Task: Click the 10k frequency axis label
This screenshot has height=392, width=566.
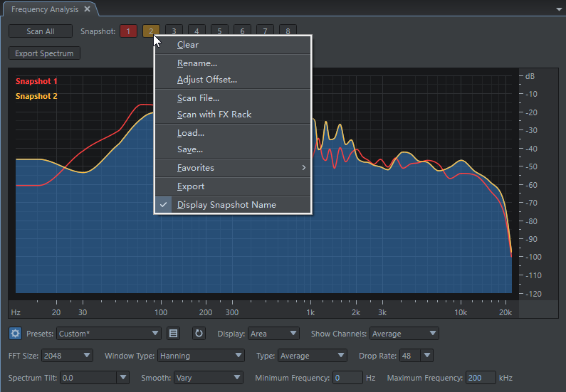Action: [461, 312]
